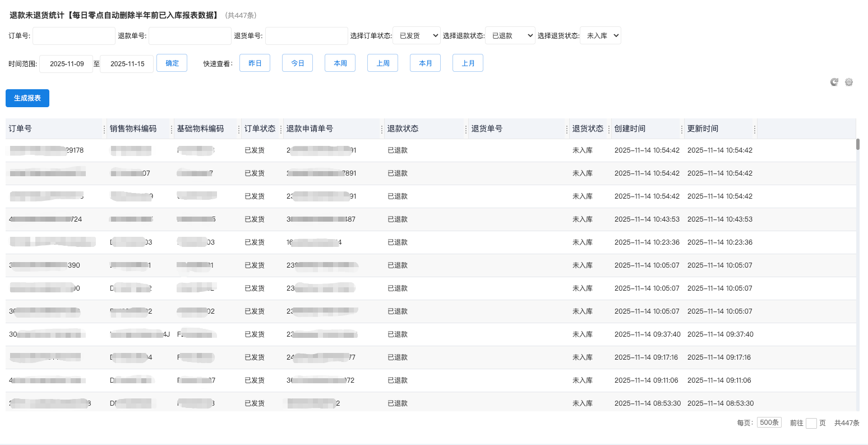Open the 选择退货状态 dropdown showing 未入库
This screenshot has height=445, width=868.
[x=600, y=36]
